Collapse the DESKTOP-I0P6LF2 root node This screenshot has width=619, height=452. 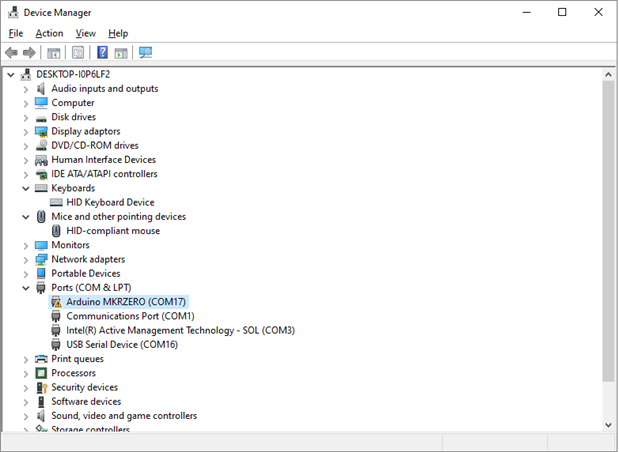(x=11, y=75)
